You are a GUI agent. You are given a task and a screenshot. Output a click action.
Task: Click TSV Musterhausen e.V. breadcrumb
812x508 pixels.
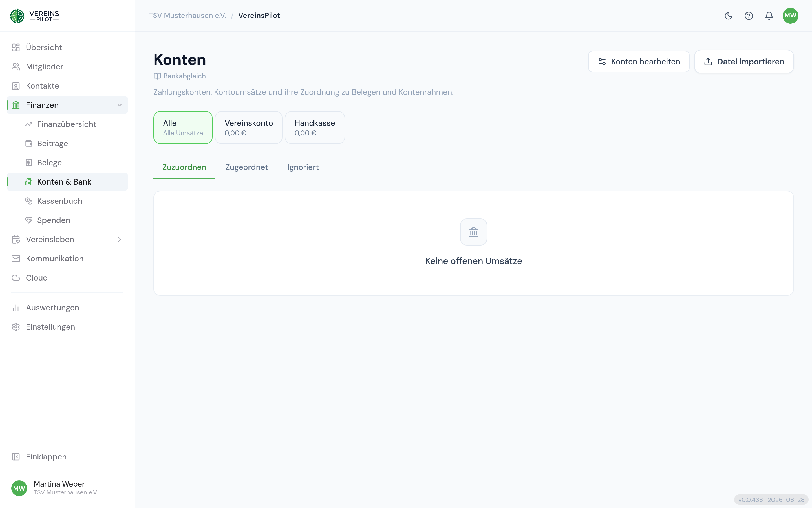187,16
